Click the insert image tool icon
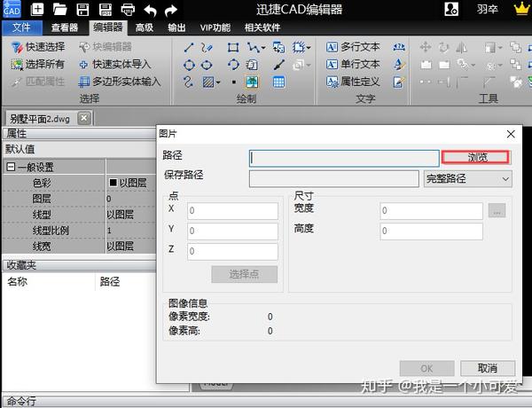The image size is (532, 408). click(252, 82)
